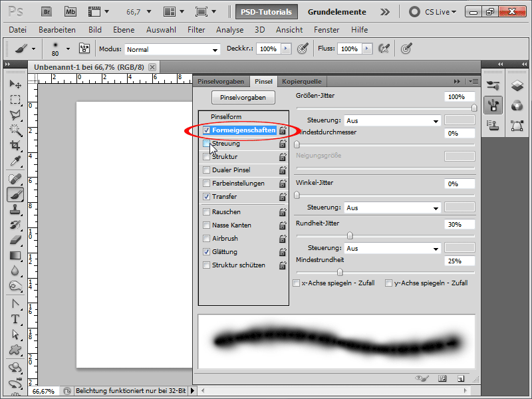This screenshot has width=532, height=399.
Task: Open the brush preset picker arrow next to 80
Action: 68,49
